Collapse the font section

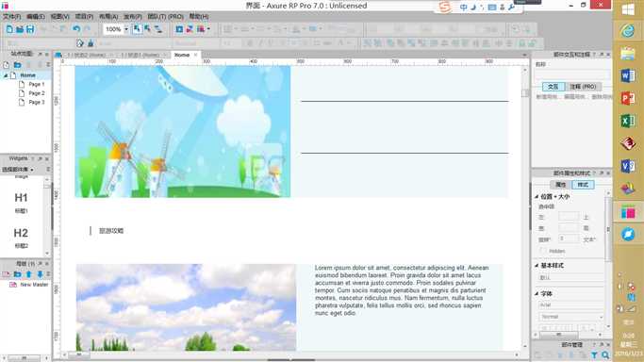[537, 293]
